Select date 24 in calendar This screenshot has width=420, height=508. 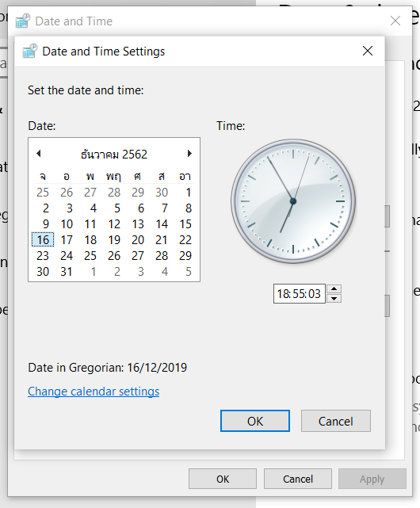tap(67, 256)
